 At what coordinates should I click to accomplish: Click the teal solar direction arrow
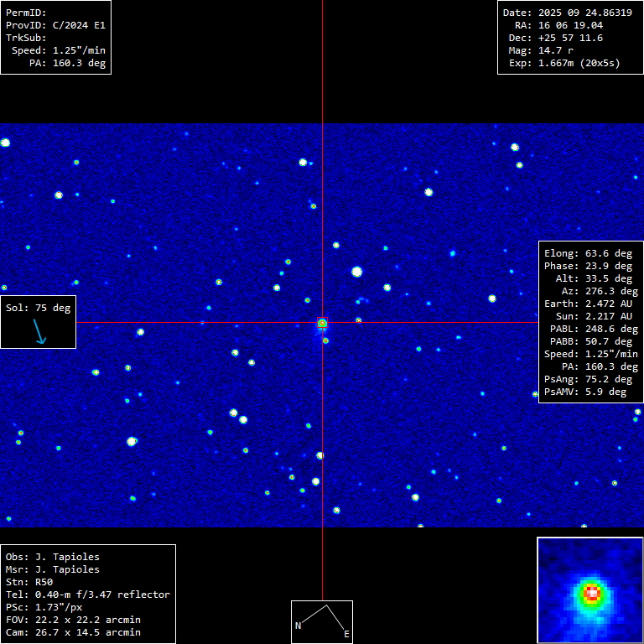(39, 333)
